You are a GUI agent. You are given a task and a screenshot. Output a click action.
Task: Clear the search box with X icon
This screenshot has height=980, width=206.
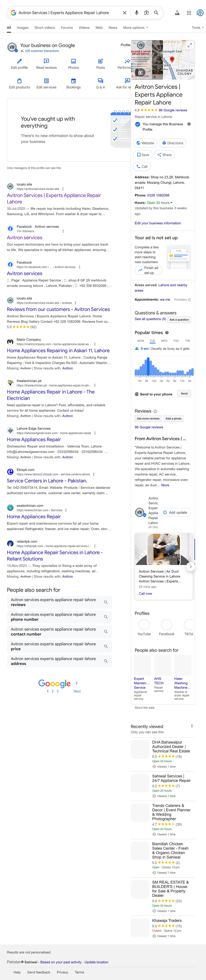(125, 13)
